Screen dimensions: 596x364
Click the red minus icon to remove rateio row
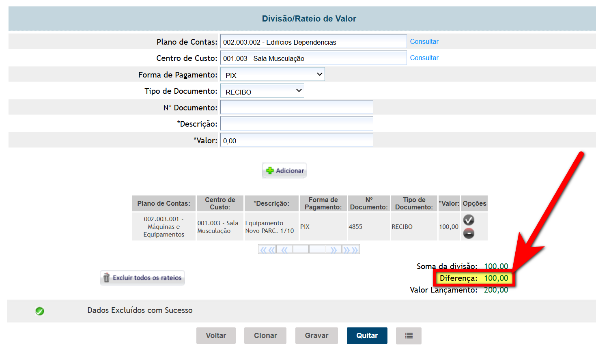click(x=469, y=234)
